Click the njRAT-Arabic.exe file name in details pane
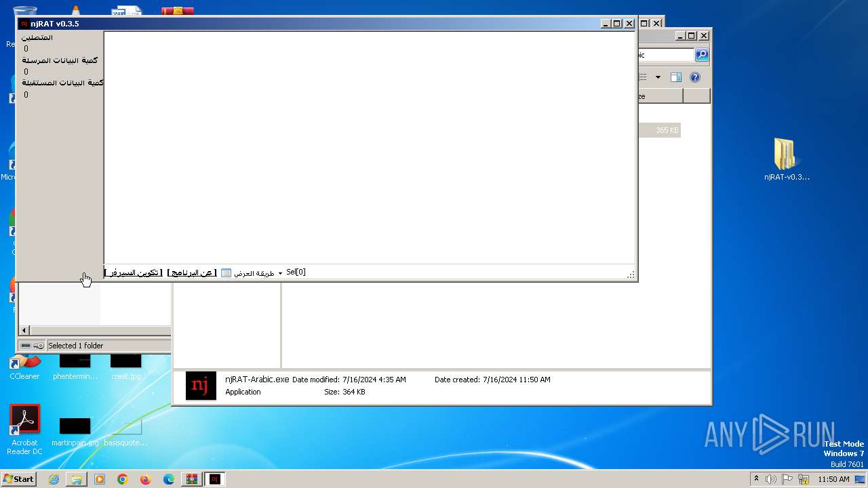This screenshot has height=488, width=868. [257, 380]
